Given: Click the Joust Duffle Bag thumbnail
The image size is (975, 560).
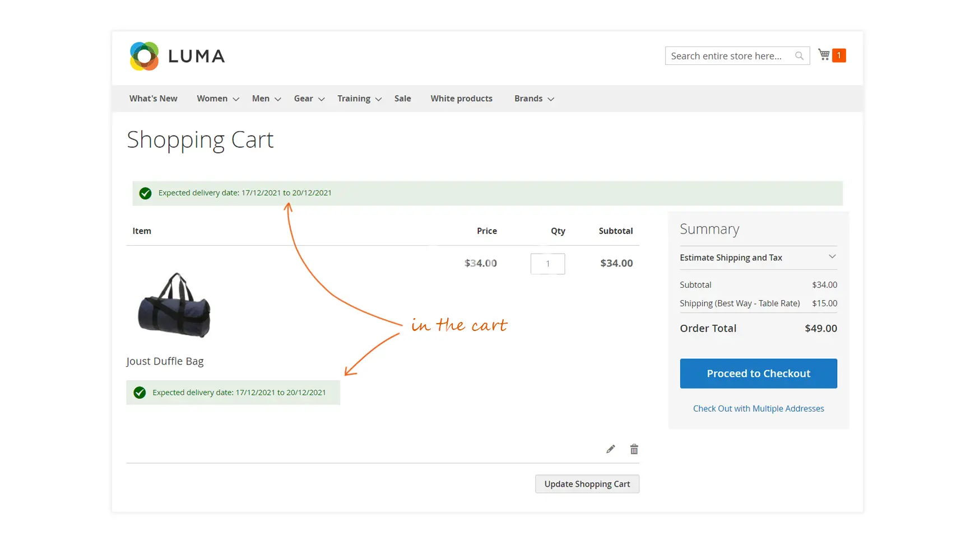Looking at the screenshot, I should 174,305.
